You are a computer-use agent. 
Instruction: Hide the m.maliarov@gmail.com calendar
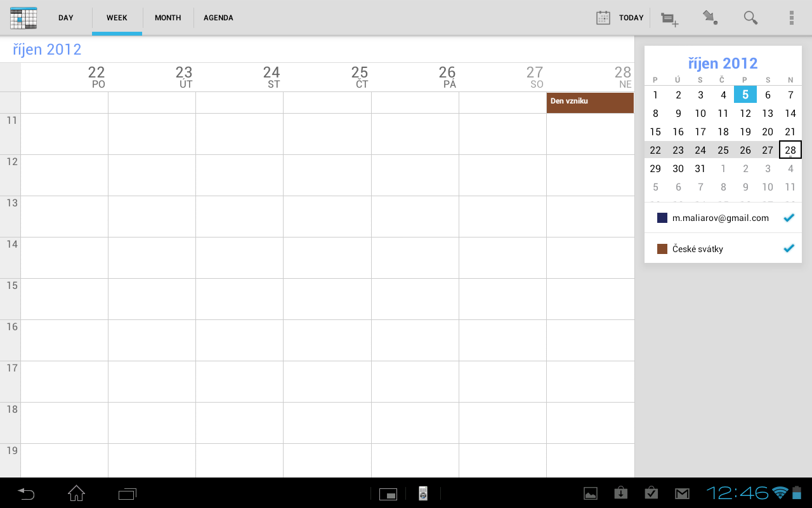pyautogui.click(x=789, y=217)
